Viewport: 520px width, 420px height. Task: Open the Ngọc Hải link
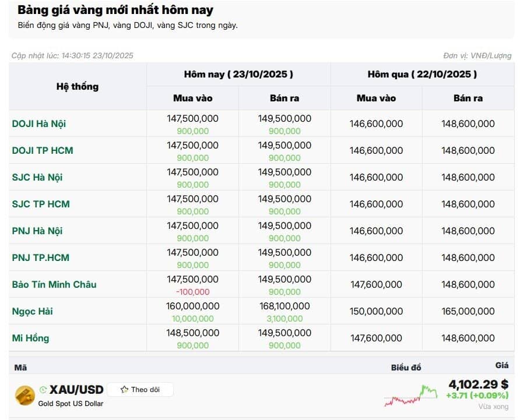[x=33, y=311]
